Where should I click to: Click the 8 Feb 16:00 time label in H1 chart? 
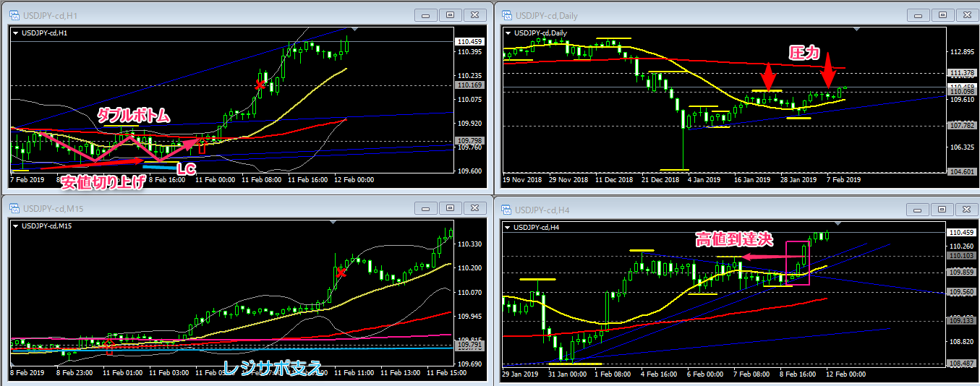pyautogui.click(x=169, y=180)
